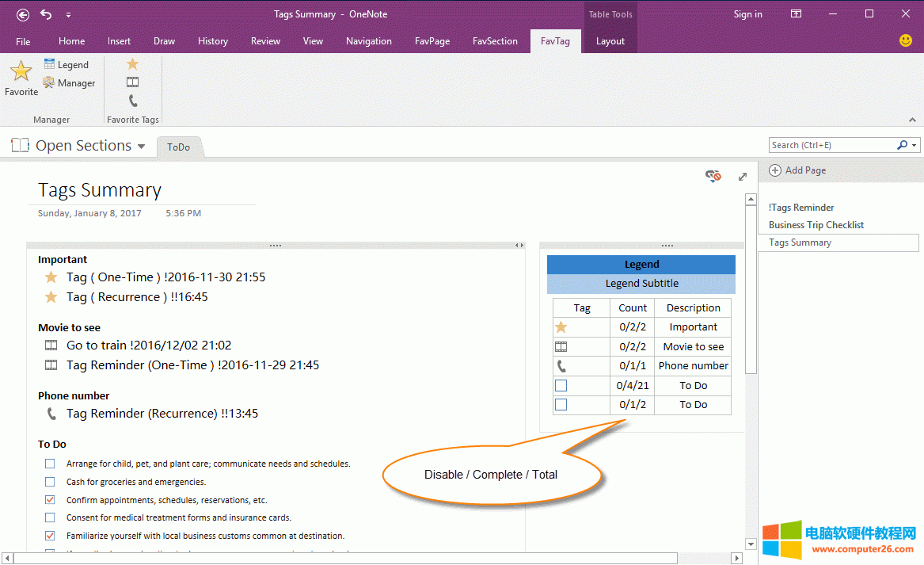Expand the Open Sections dropdown
The width and height of the screenshot is (924, 565).
[x=142, y=147]
